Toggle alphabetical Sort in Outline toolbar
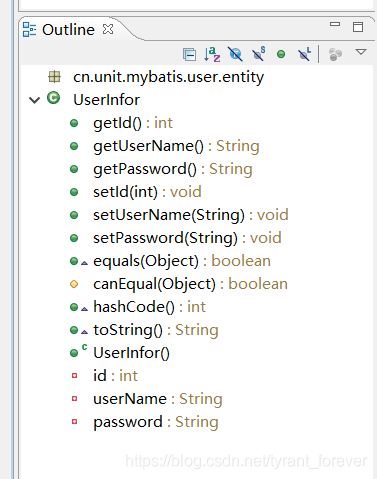 (x=212, y=54)
